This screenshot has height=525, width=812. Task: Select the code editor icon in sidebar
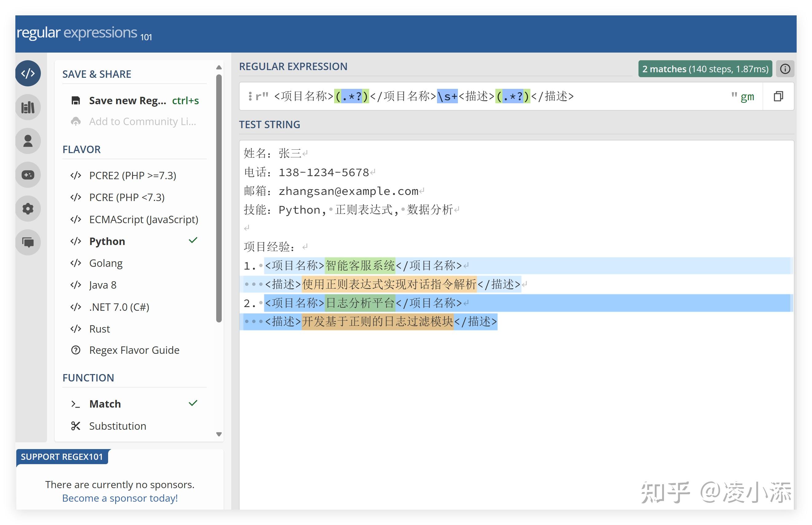click(x=28, y=73)
